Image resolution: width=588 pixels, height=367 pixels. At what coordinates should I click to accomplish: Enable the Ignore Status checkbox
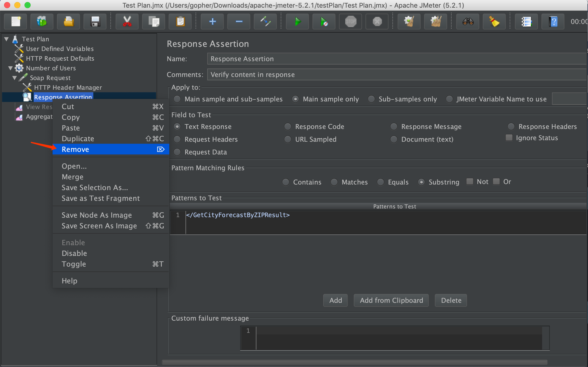[x=509, y=138]
